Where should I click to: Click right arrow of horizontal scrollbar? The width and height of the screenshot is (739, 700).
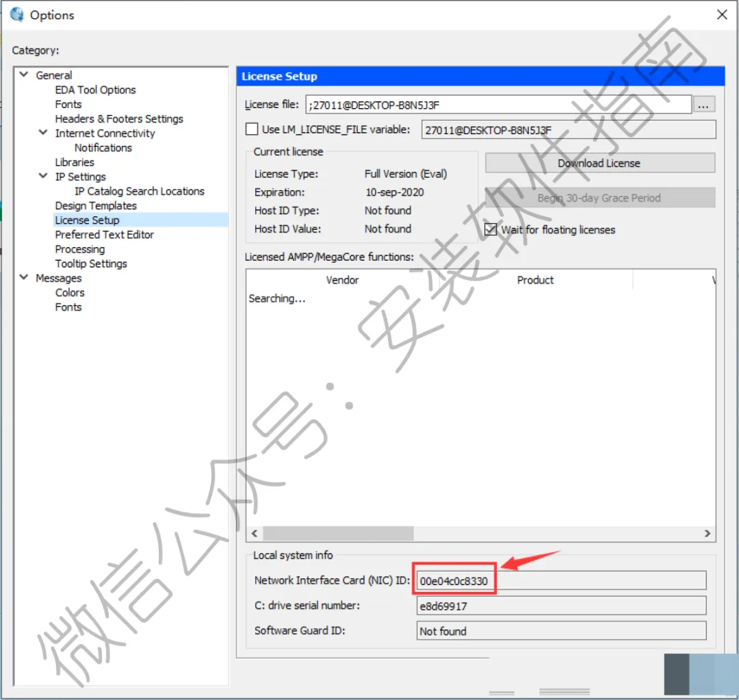[707, 533]
